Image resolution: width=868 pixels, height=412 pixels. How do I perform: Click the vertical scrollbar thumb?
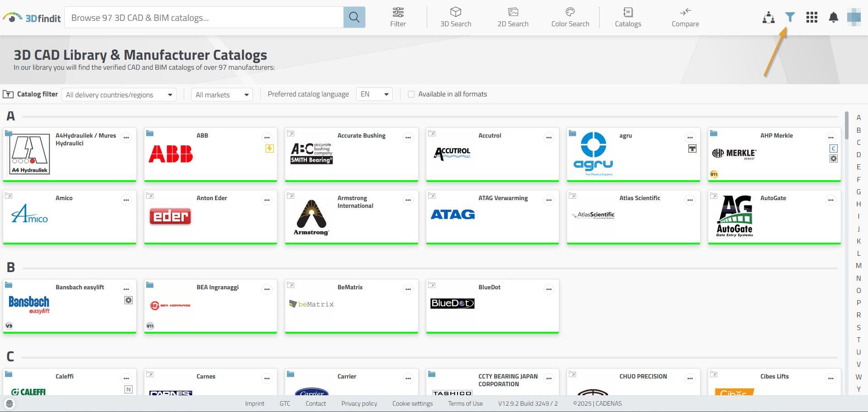point(846,125)
